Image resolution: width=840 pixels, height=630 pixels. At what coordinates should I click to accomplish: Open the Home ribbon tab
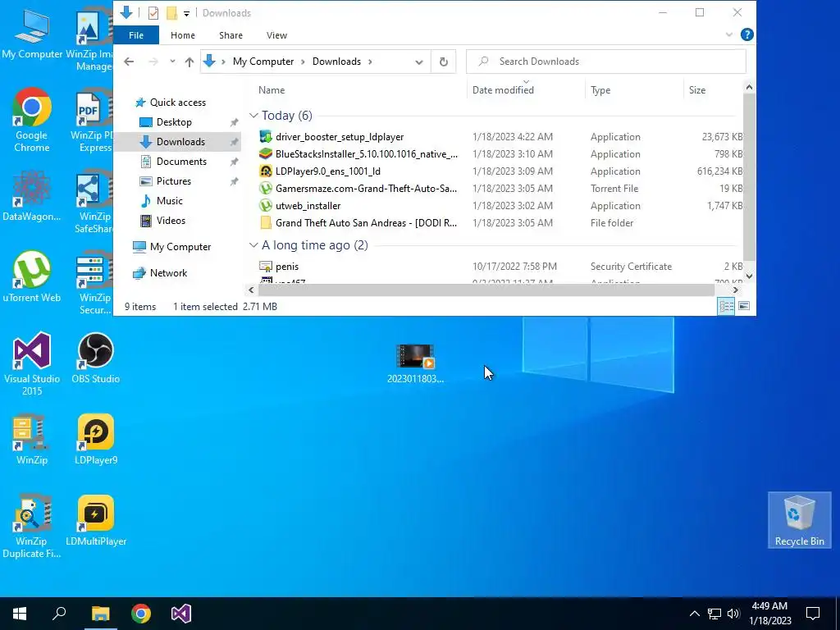[183, 35]
